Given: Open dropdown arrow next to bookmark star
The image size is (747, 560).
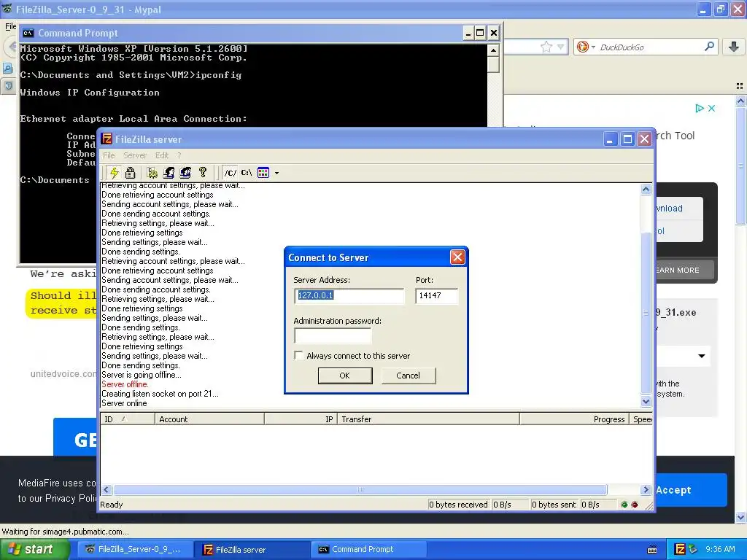Looking at the screenshot, I should (x=561, y=47).
